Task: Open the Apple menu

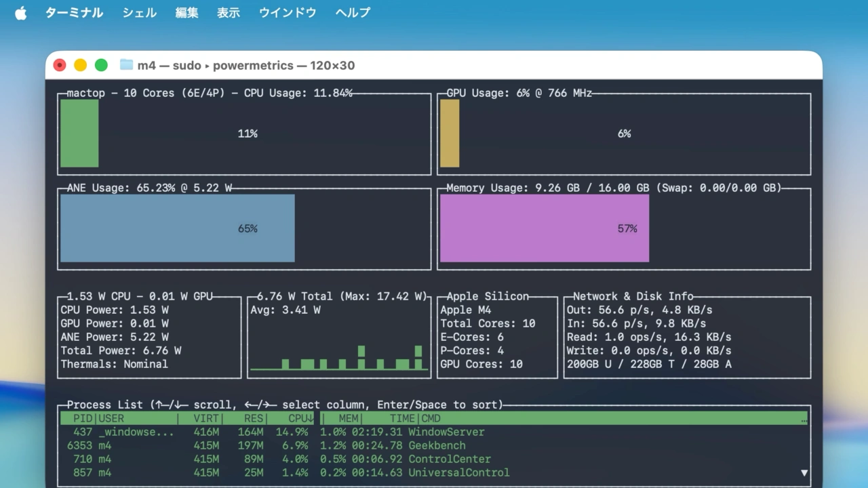Action: click(x=20, y=12)
